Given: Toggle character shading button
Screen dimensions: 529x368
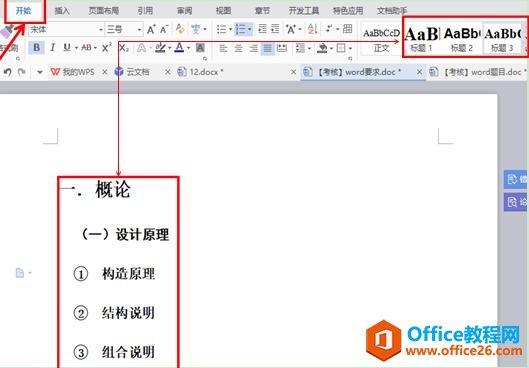Looking at the screenshot, I should 200,48.
